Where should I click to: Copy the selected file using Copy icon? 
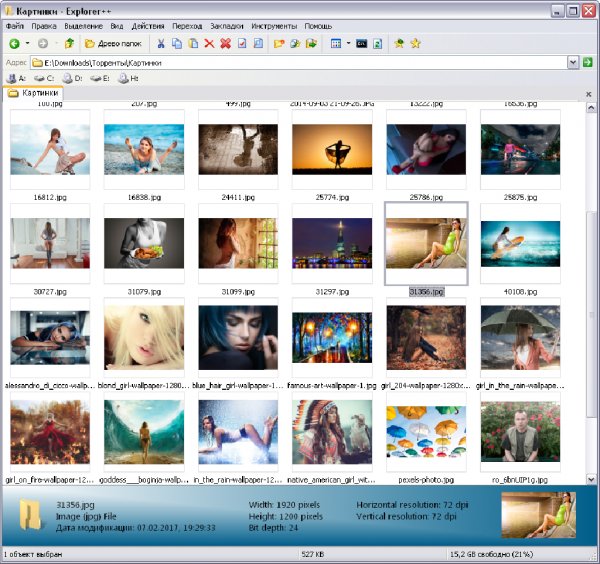tap(177, 44)
